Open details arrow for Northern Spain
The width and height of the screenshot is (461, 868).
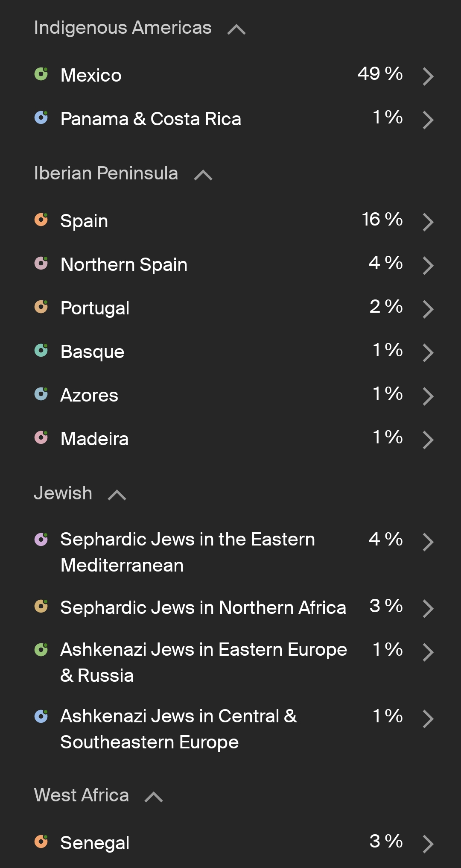click(428, 265)
